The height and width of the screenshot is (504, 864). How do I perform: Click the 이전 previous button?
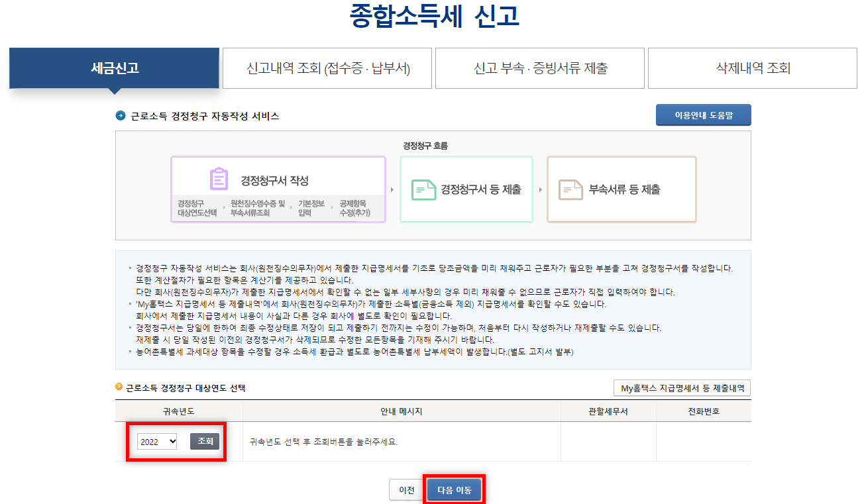pos(407,489)
